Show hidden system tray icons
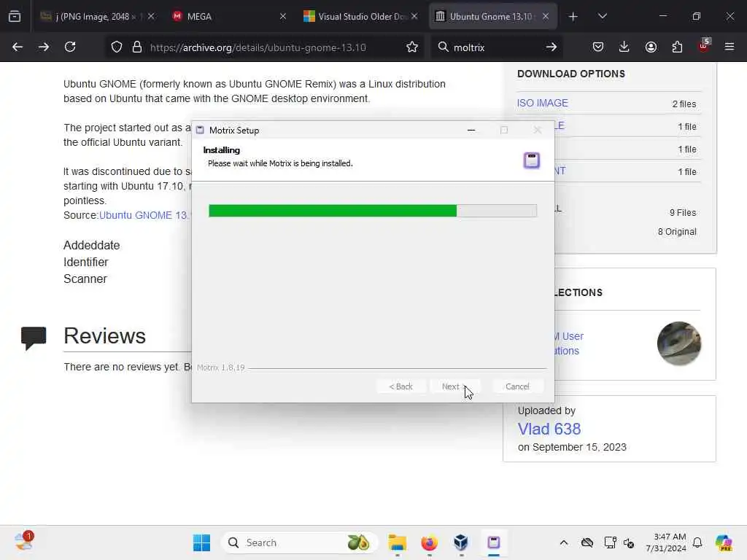Image resolution: width=747 pixels, height=560 pixels. click(x=564, y=542)
